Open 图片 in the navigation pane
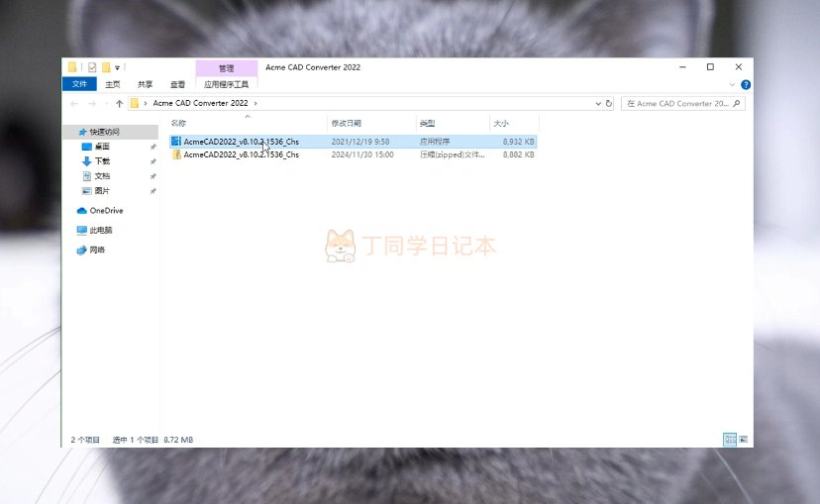Viewport: 820px width, 504px height. [101, 191]
